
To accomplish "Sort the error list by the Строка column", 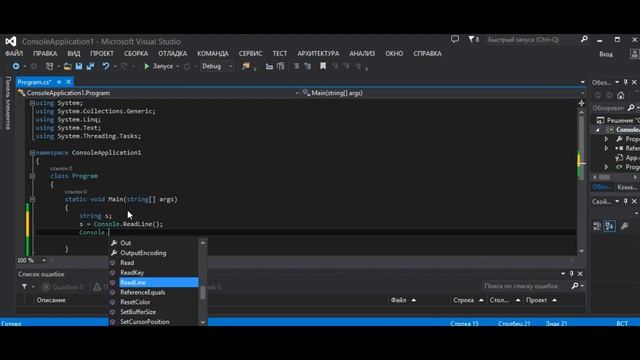I will coord(468,300).
